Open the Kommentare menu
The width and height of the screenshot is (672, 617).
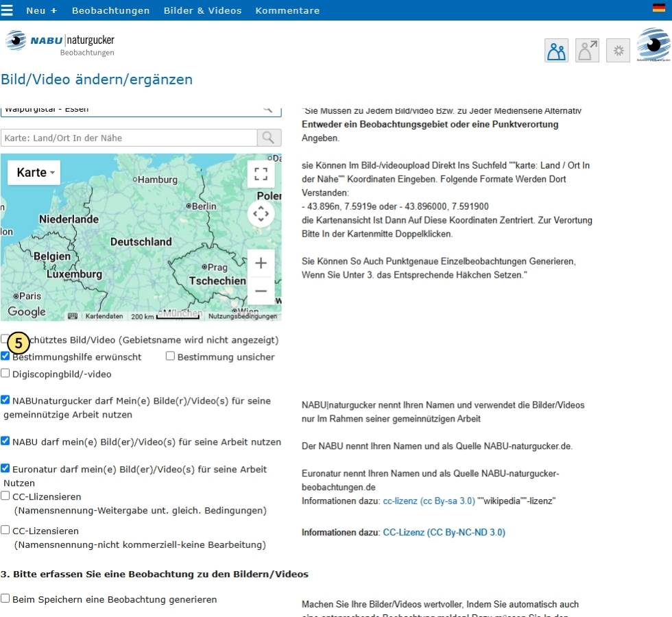[287, 10]
